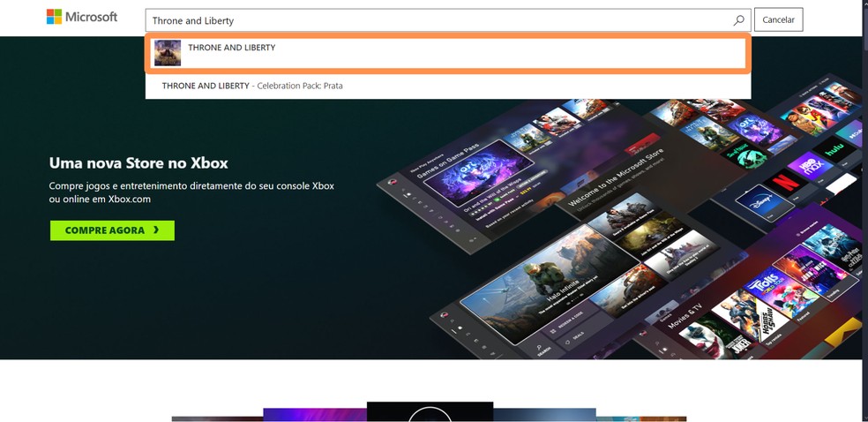Click the Microsoft logo
Viewport: 868px width, 422px height.
tap(82, 17)
